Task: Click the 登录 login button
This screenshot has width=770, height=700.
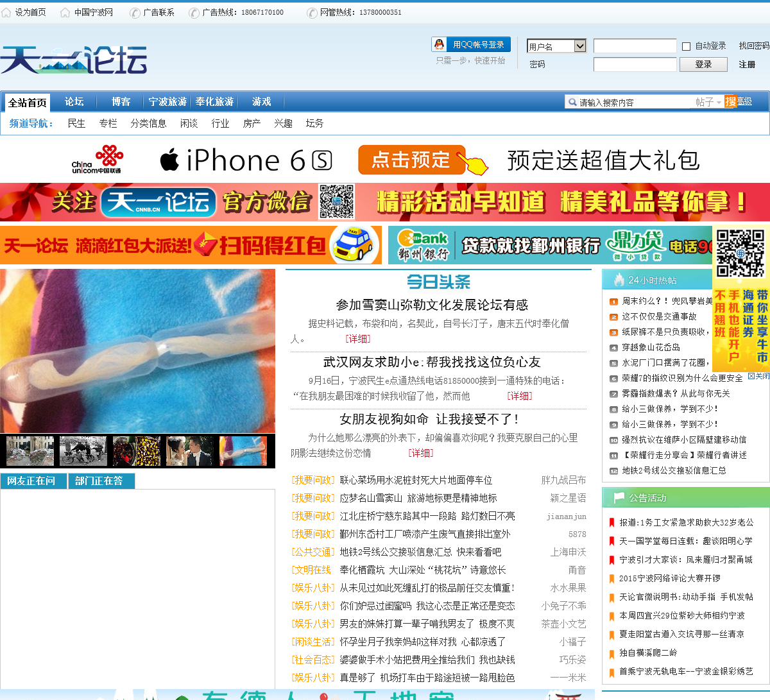Action: click(703, 64)
